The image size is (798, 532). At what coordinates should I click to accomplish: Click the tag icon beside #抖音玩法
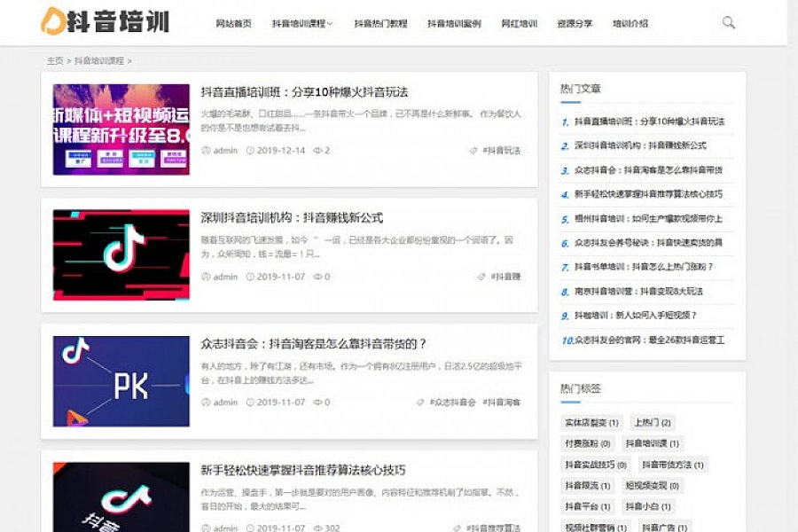click(473, 150)
